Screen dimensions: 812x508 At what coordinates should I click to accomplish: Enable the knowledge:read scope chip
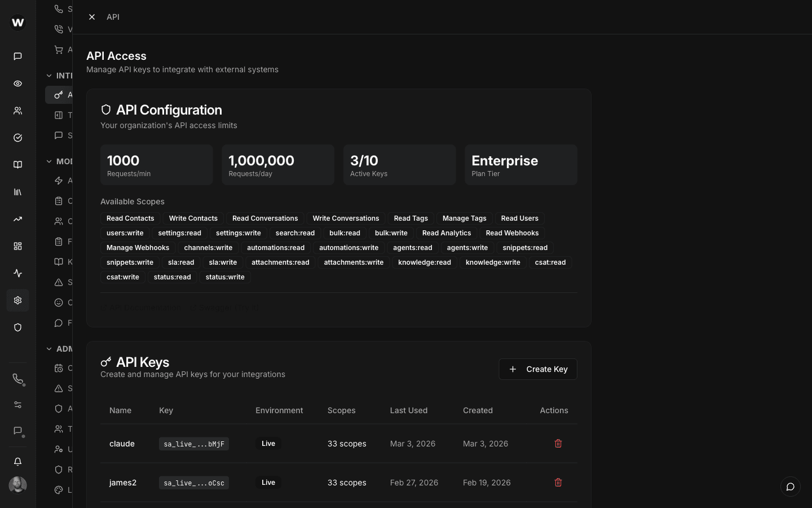pos(424,262)
